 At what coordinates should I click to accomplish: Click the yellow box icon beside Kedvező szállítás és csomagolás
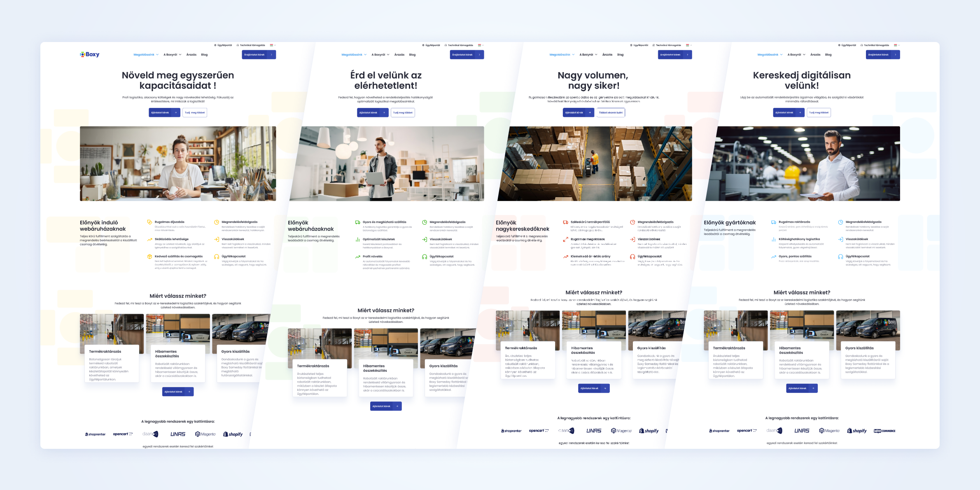point(149,257)
